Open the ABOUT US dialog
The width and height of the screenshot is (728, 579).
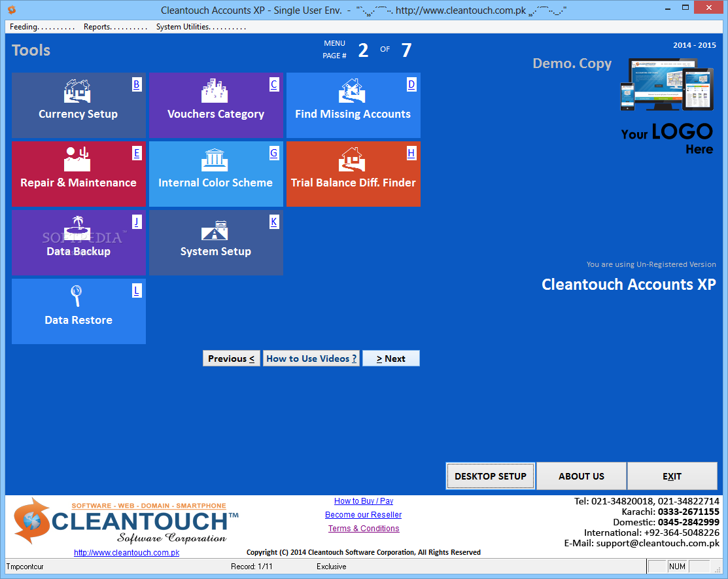(x=581, y=476)
